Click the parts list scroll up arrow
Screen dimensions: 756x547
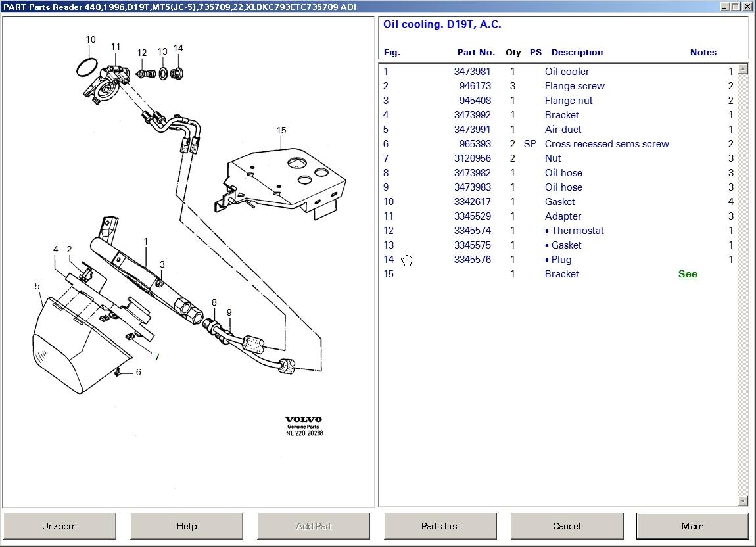[x=742, y=69]
